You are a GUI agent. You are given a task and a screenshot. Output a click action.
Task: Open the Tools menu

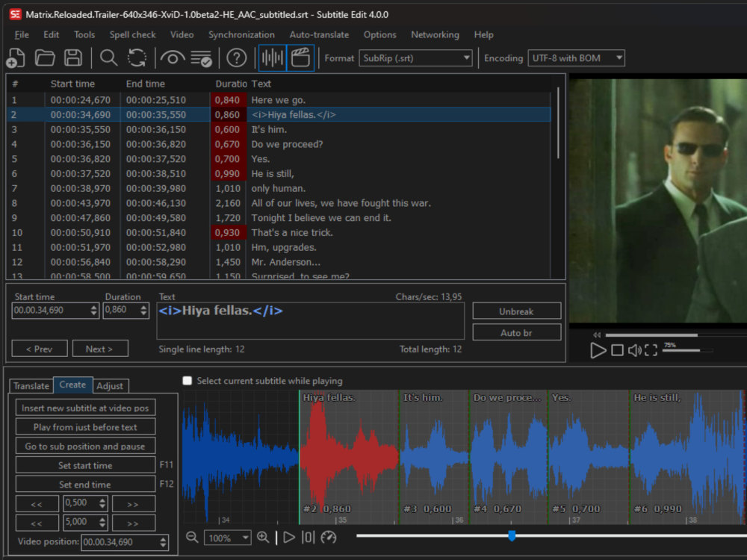click(x=84, y=35)
